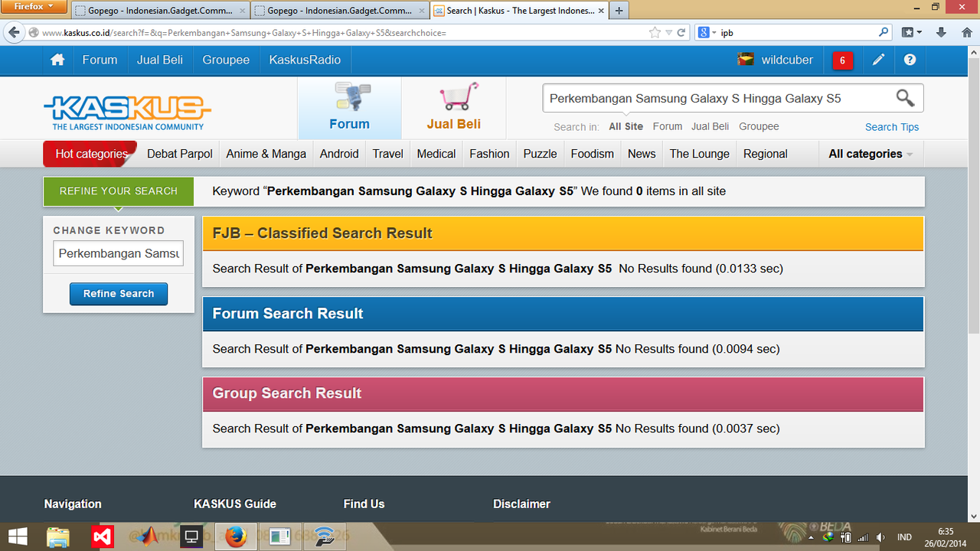Expand the All categories dropdown
Viewport: 980px width, 551px height.
871,154
